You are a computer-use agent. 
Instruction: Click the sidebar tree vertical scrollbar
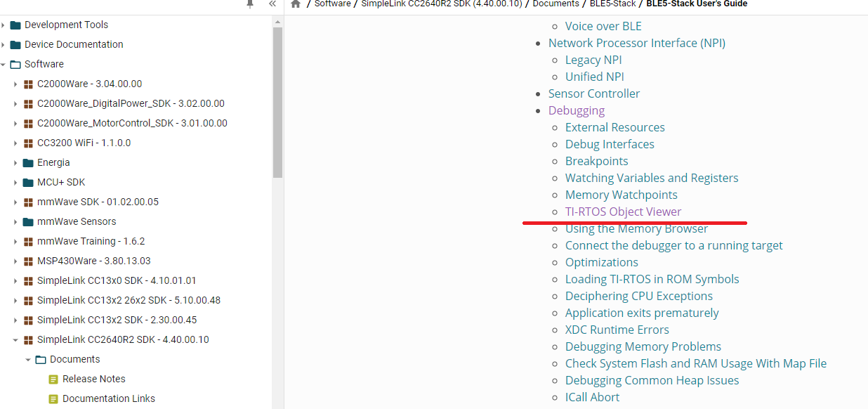tap(277, 103)
